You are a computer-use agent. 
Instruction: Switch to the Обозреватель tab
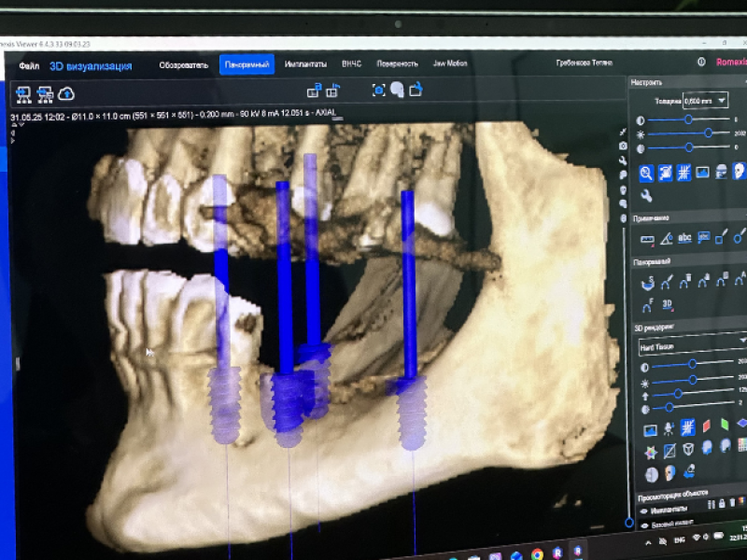183,64
